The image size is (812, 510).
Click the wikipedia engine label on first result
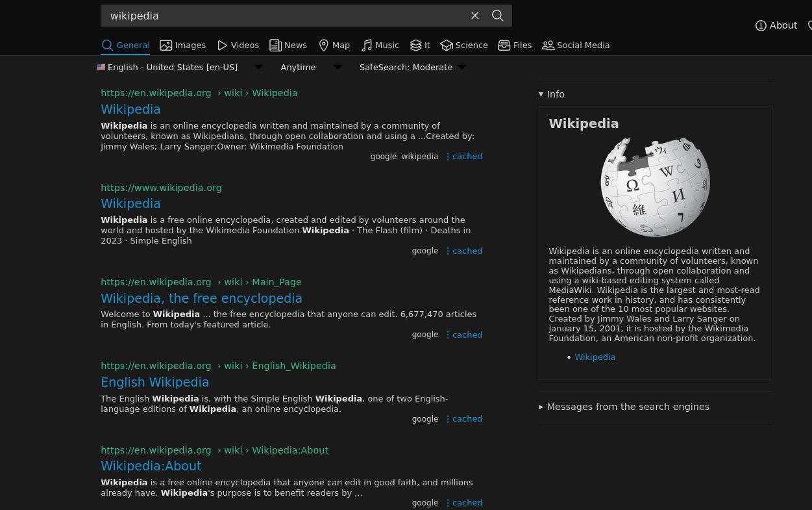click(x=419, y=157)
